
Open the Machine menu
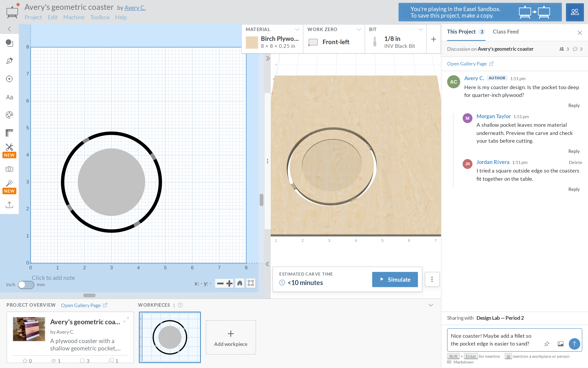tap(74, 17)
